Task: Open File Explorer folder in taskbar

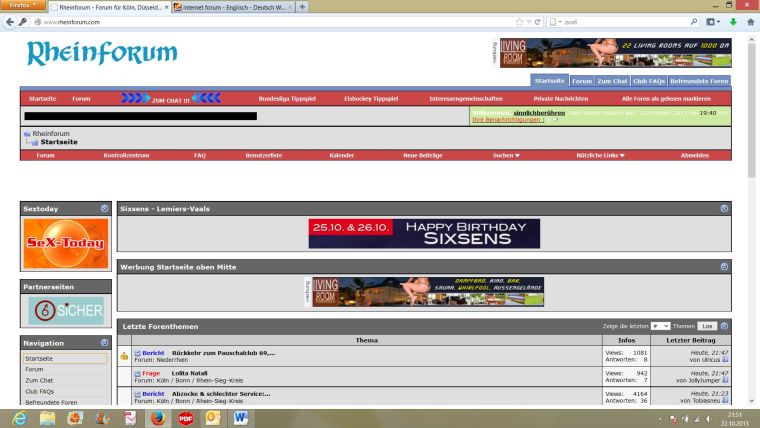Action: (x=48, y=418)
